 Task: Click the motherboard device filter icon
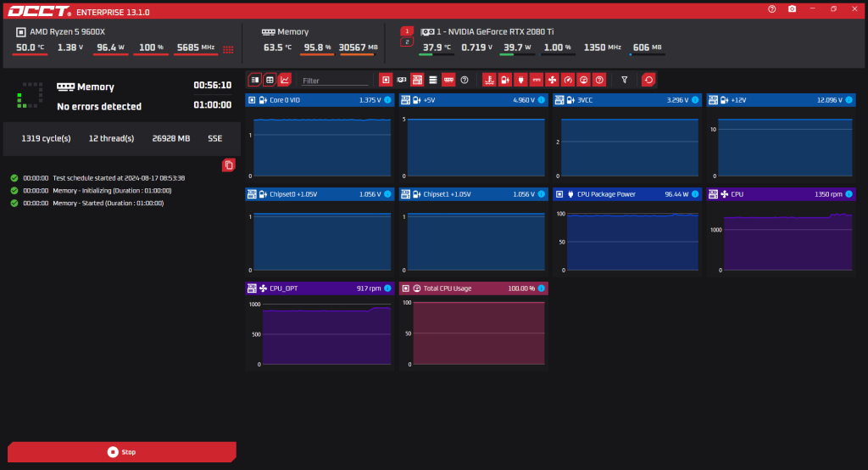(417, 80)
